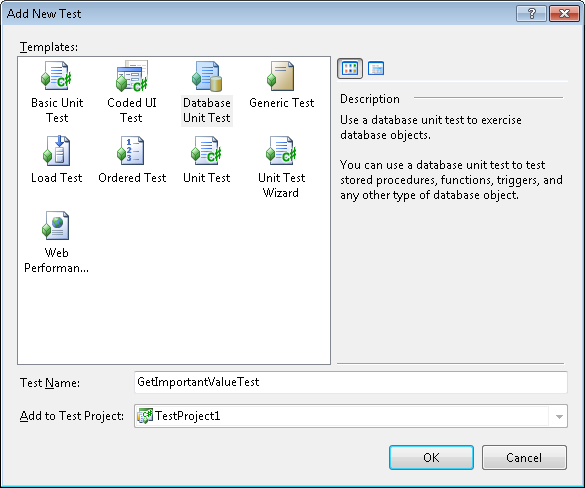
Task: Select the Unit Test template icon
Action: (x=206, y=151)
